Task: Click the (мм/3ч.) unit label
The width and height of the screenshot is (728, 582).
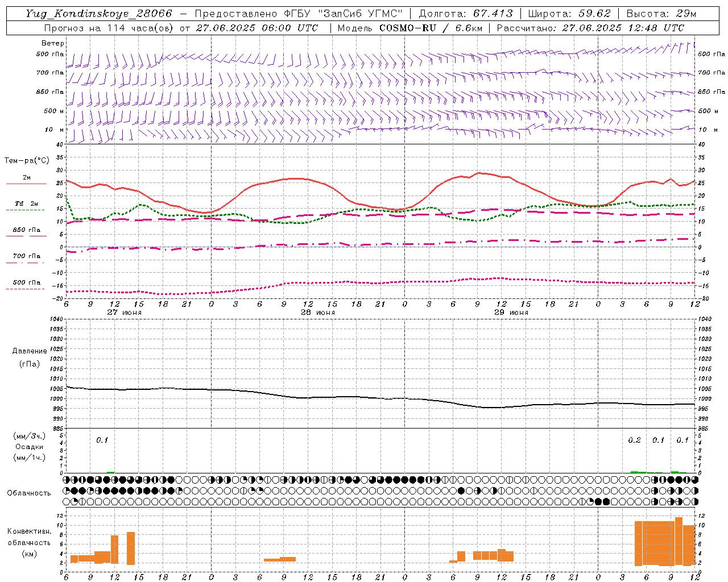Action: pos(30,436)
